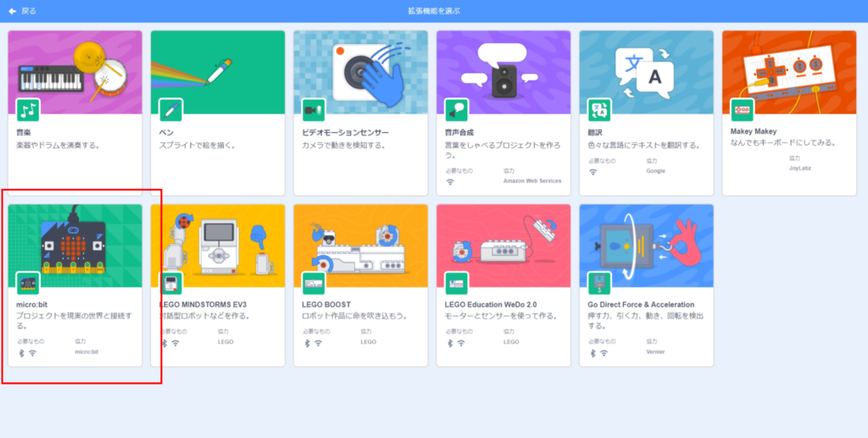Select LEGO MINDSTORMS EV3 title
Image resolution: width=868 pixels, height=438 pixels.
coord(203,305)
